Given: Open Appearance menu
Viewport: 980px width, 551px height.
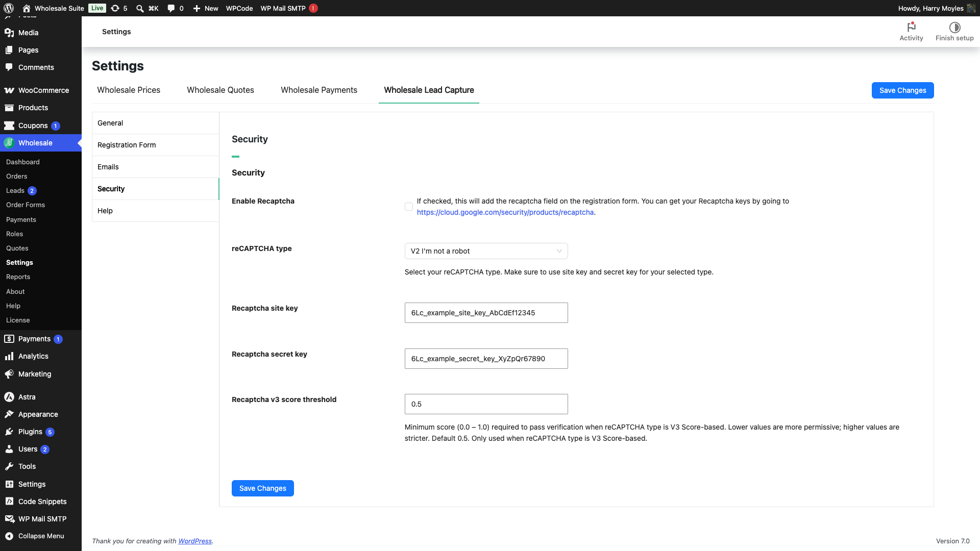Looking at the screenshot, I should coord(41,414).
